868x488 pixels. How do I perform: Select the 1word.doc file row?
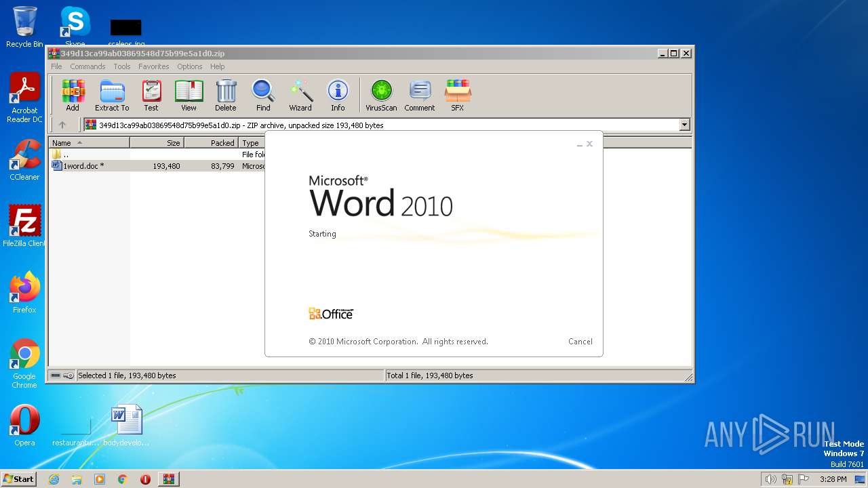(157, 166)
